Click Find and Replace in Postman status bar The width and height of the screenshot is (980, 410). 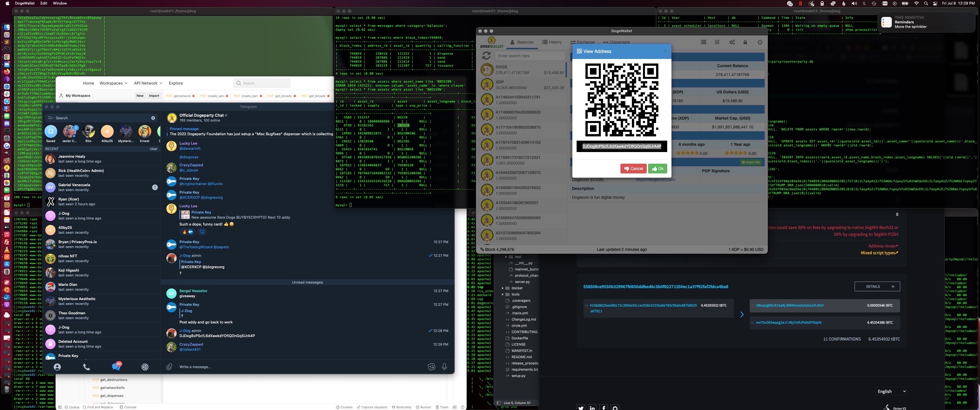coord(98,407)
